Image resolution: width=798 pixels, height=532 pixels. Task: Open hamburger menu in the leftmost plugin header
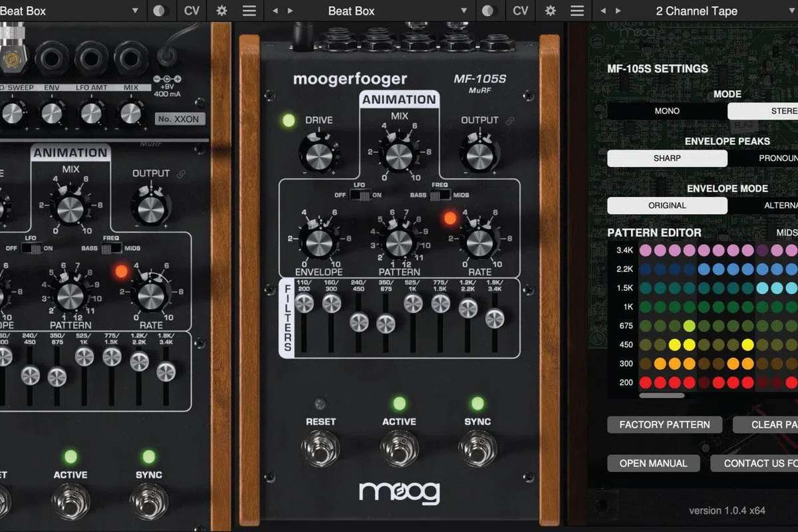[249, 11]
